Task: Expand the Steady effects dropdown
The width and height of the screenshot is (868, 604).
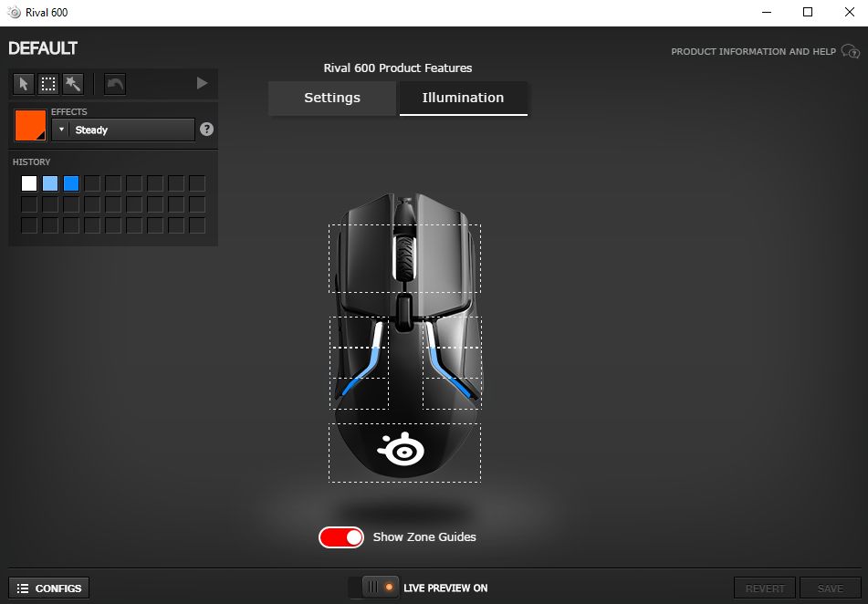Action: (123, 130)
